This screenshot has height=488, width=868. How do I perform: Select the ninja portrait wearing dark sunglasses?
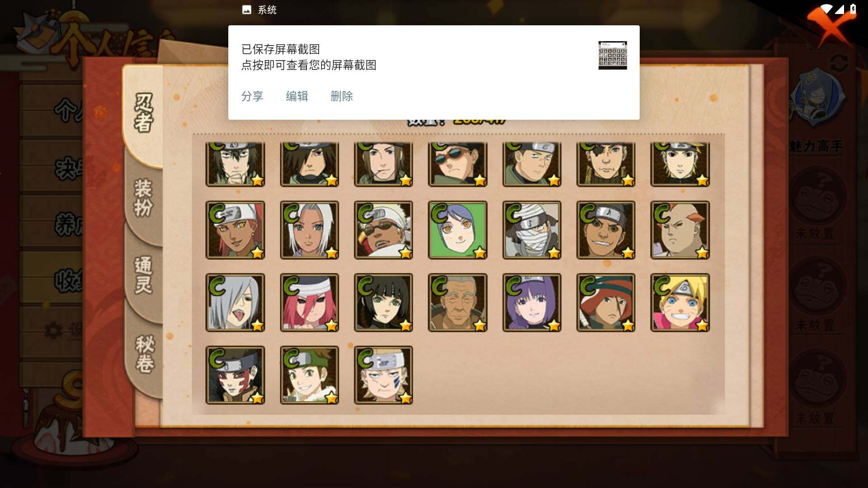coord(458,164)
